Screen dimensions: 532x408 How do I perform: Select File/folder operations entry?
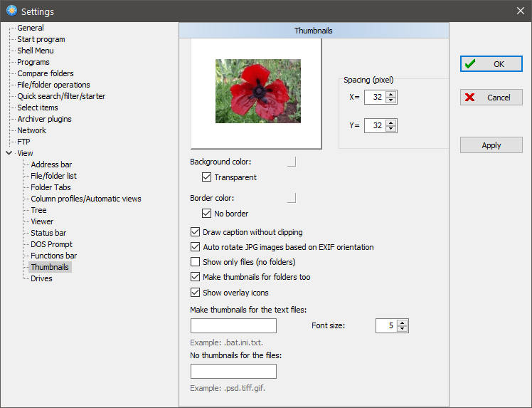pyautogui.click(x=53, y=85)
